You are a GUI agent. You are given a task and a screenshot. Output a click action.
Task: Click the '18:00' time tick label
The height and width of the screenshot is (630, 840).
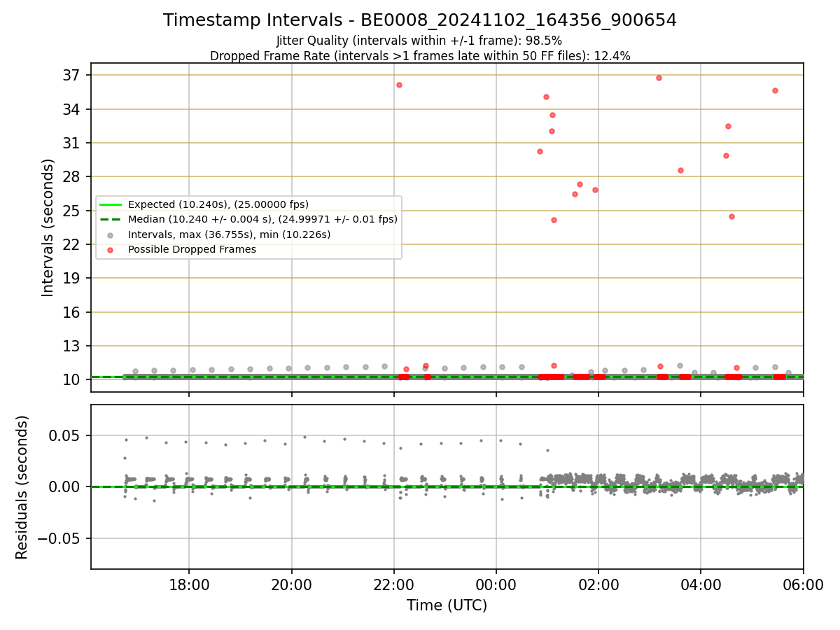(189, 584)
